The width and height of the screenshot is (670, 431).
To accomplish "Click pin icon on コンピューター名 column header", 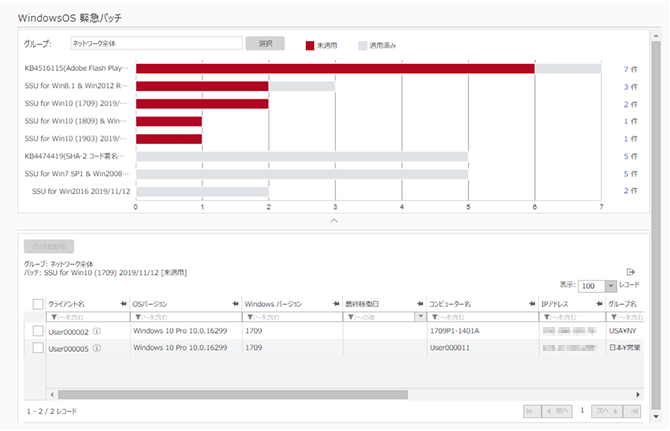I will click(x=531, y=303).
